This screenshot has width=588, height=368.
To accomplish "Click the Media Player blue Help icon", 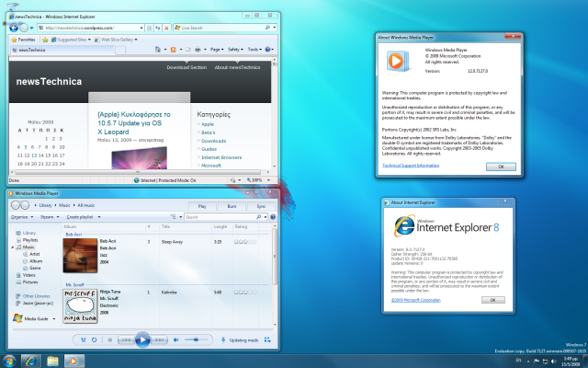I will 273,217.
